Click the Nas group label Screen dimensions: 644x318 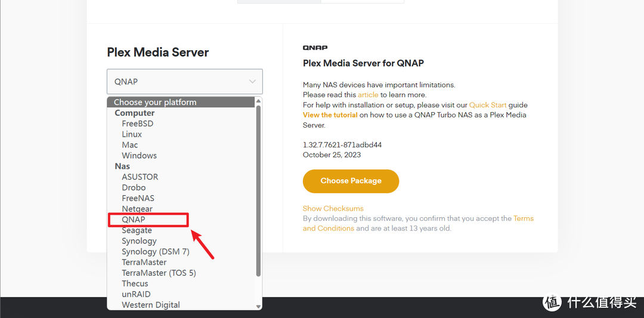pos(122,166)
